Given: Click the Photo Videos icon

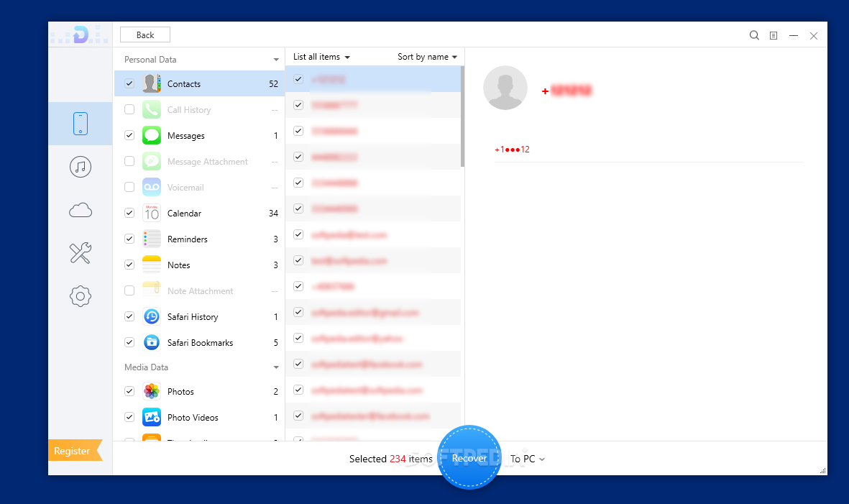Looking at the screenshot, I should coord(152,418).
